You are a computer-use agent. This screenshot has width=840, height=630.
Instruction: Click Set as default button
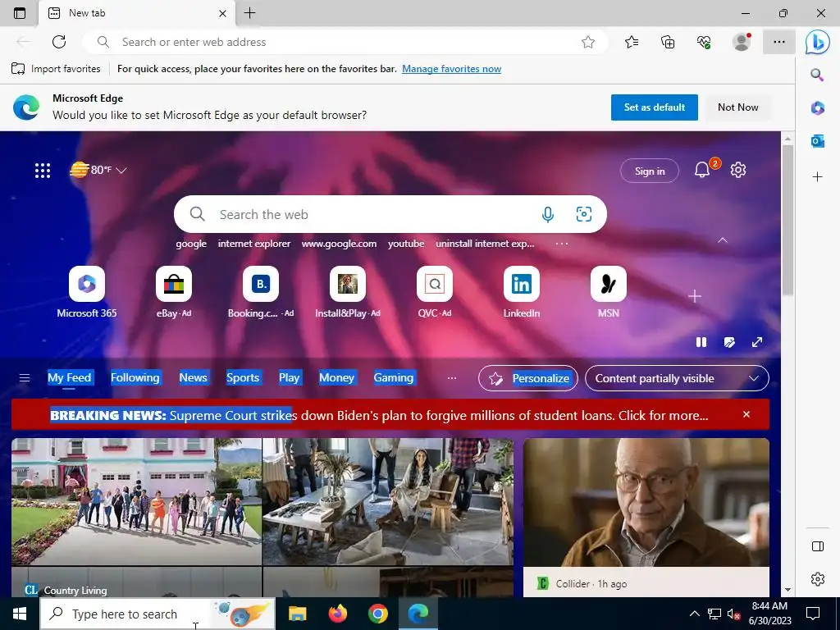pos(654,107)
